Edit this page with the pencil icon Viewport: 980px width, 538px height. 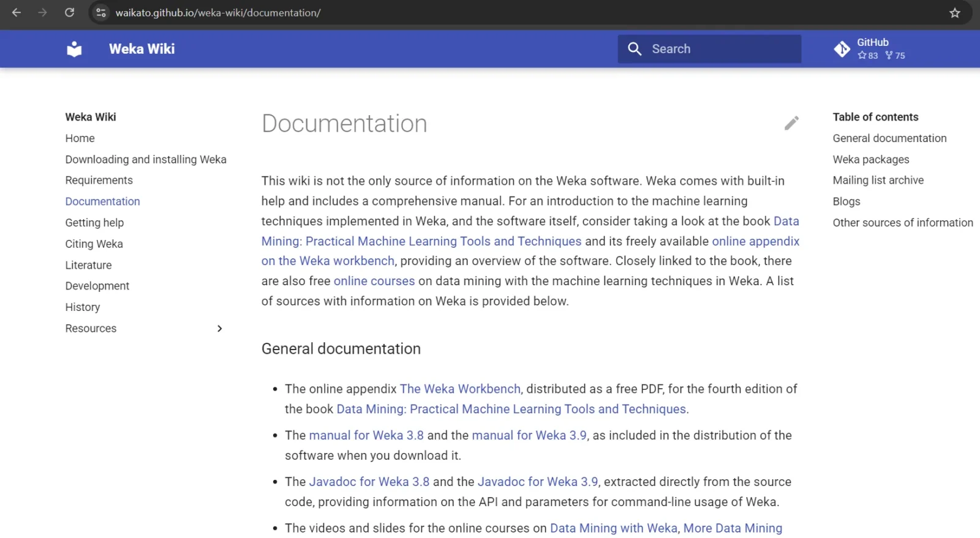pyautogui.click(x=791, y=123)
